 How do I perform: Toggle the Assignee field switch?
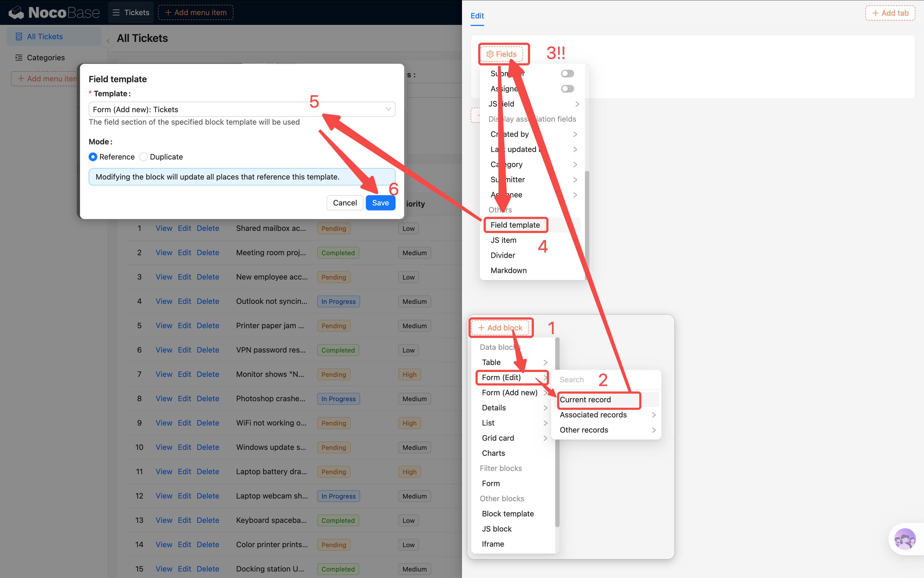click(567, 89)
